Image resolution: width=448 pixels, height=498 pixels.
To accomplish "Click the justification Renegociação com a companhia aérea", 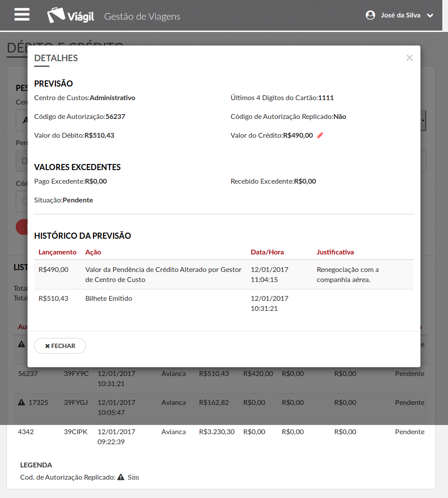I will coord(348,275).
